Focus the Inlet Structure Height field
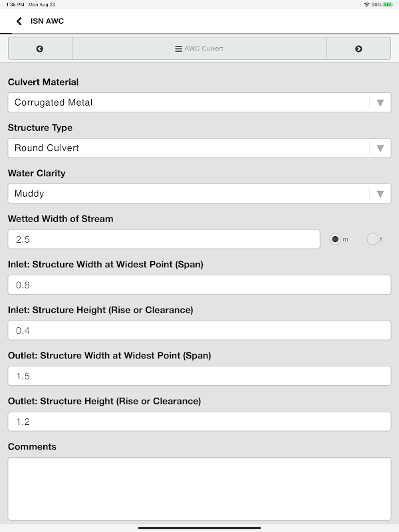 click(x=199, y=331)
